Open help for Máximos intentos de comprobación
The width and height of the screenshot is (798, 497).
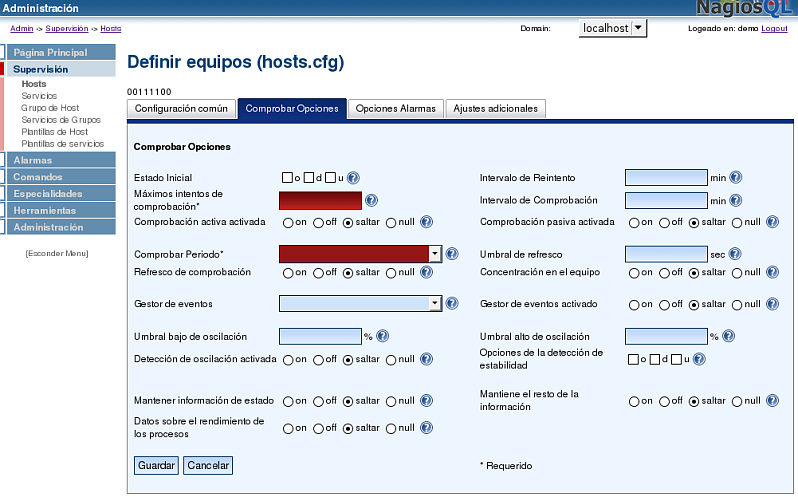(x=371, y=200)
